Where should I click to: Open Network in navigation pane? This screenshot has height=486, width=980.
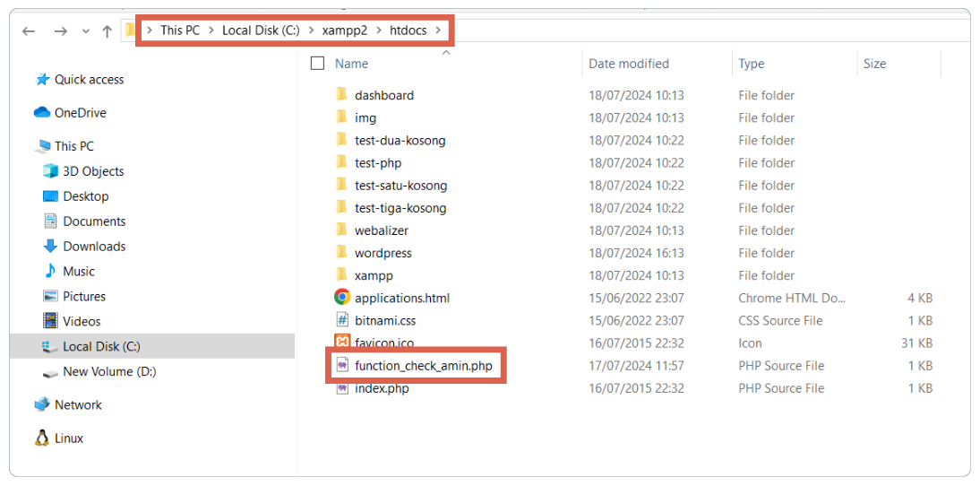(x=78, y=404)
